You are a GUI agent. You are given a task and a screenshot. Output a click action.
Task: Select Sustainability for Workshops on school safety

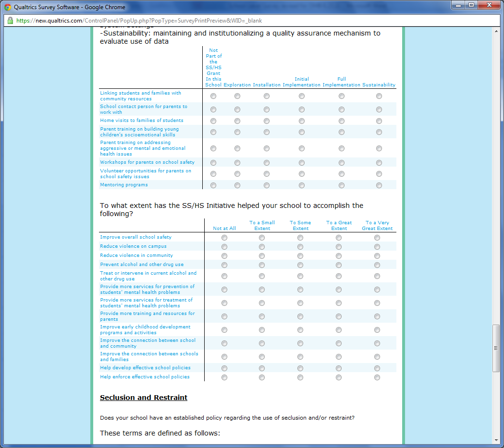click(379, 163)
